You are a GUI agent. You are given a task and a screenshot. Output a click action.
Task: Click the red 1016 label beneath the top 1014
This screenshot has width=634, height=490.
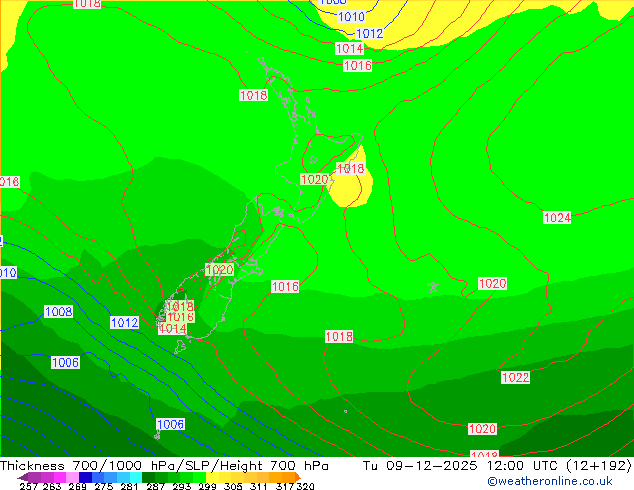point(357,65)
